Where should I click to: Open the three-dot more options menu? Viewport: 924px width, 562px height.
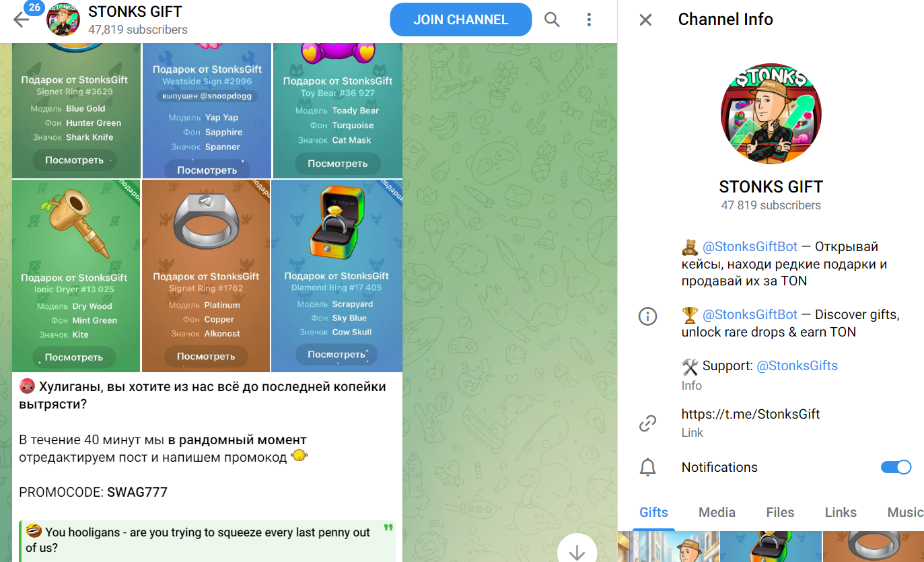[x=589, y=20]
